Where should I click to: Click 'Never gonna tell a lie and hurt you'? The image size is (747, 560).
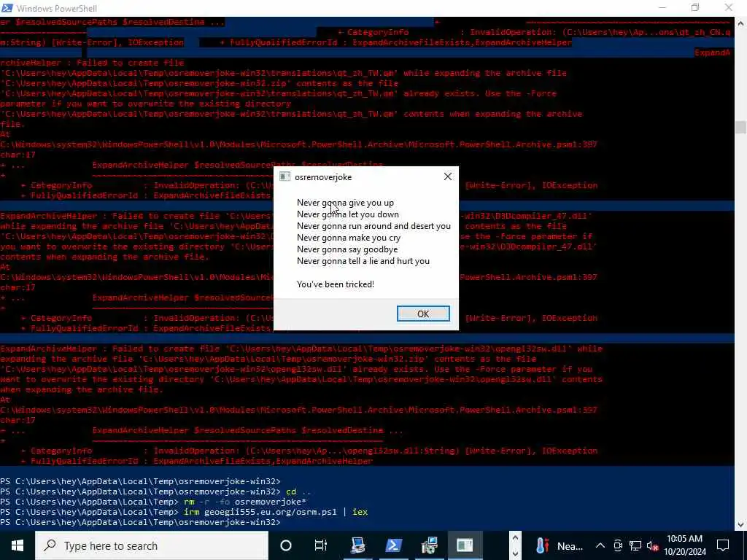(363, 261)
